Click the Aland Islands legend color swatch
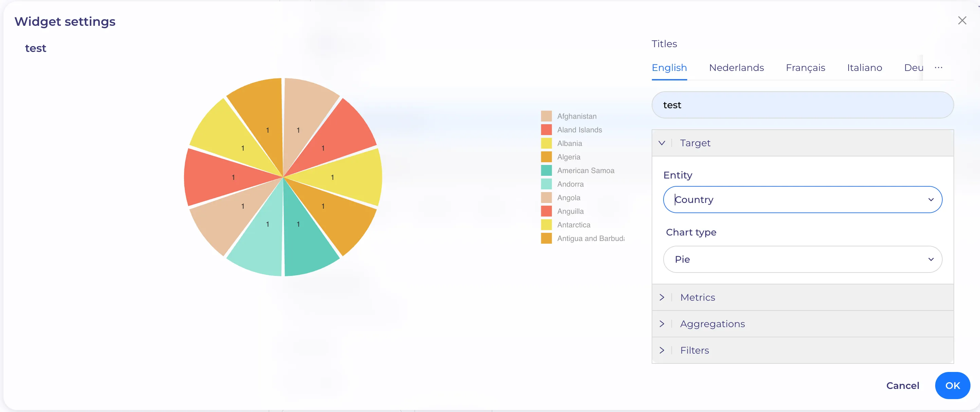 pyautogui.click(x=546, y=130)
